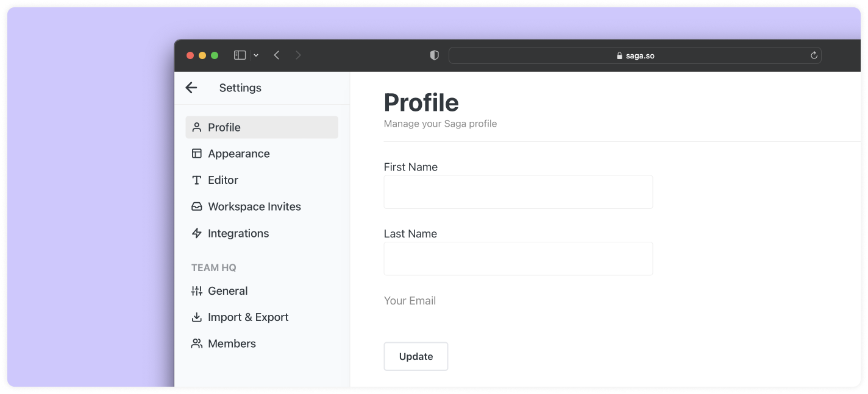Screen dimensions: 868x394
Task: Click the General sliders icon
Action: [196, 291]
